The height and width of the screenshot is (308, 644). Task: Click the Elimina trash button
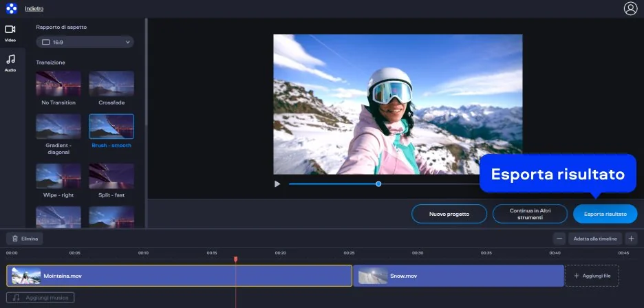tap(25, 239)
